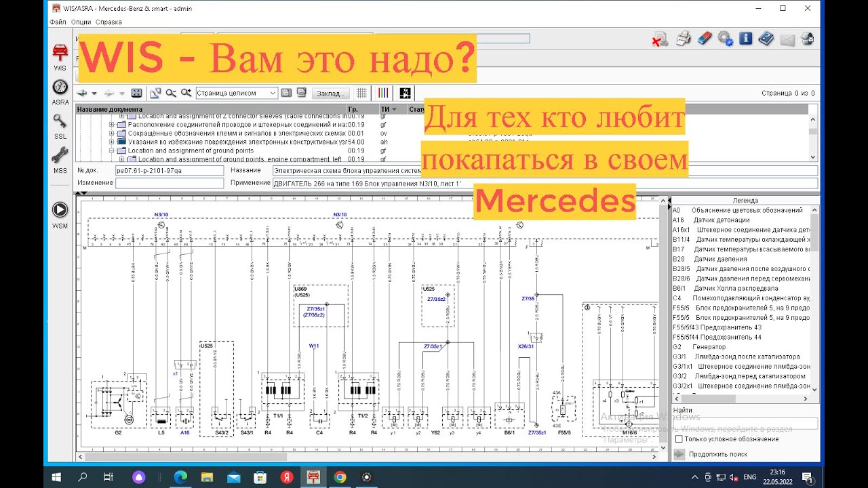Viewport: 868px width, 488px height.
Task: Click the black component locator icon
Action: tap(406, 93)
